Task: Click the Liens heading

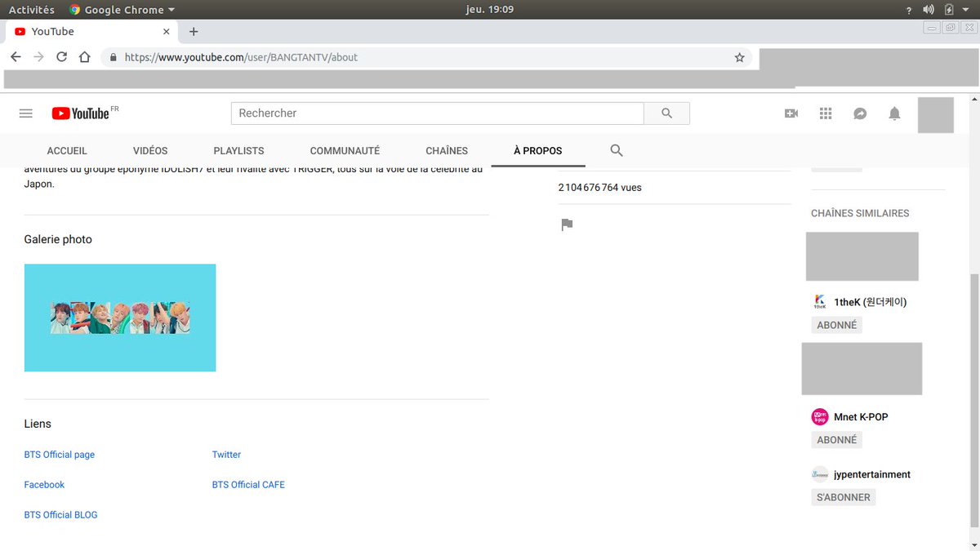Action: (x=38, y=424)
